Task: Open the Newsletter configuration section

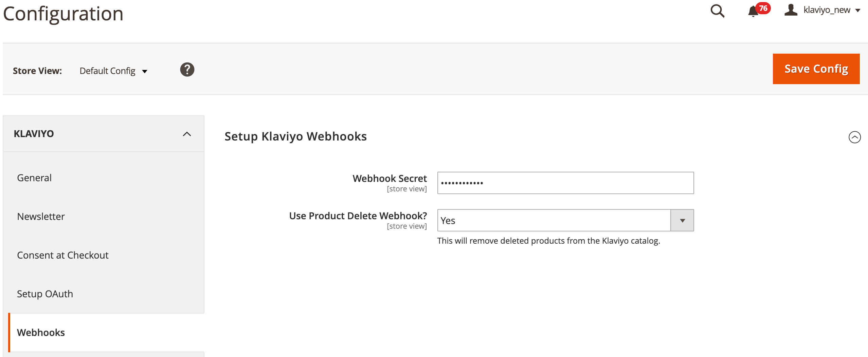Action: tap(41, 216)
